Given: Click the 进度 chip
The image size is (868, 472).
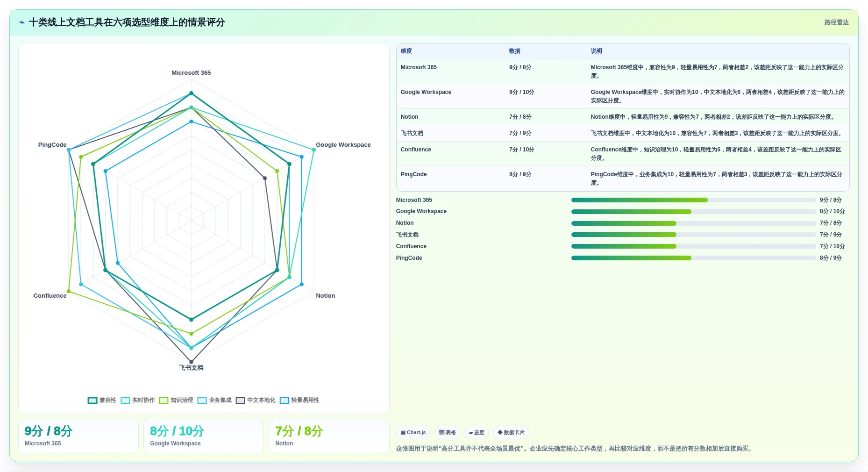Looking at the screenshot, I should 477,433.
